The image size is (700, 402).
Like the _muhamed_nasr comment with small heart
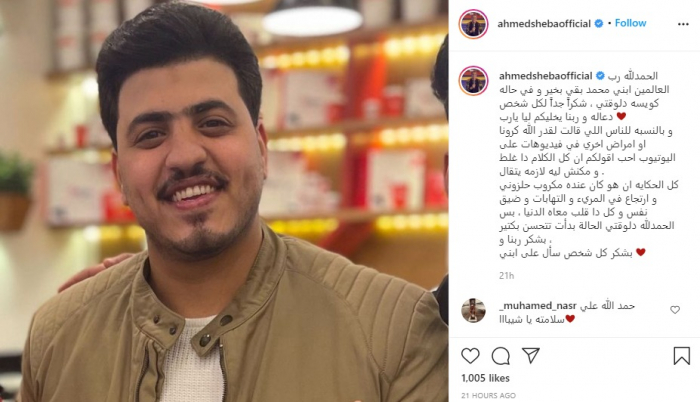click(675, 310)
